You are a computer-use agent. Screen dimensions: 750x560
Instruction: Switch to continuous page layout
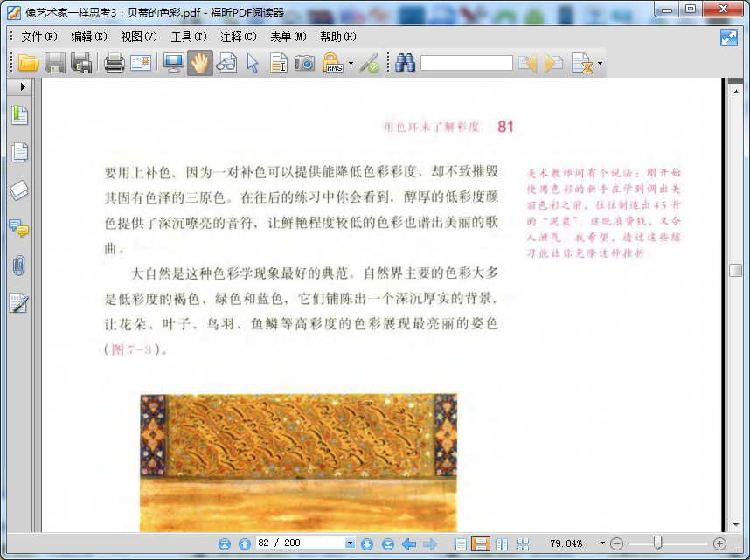[480, 543]
